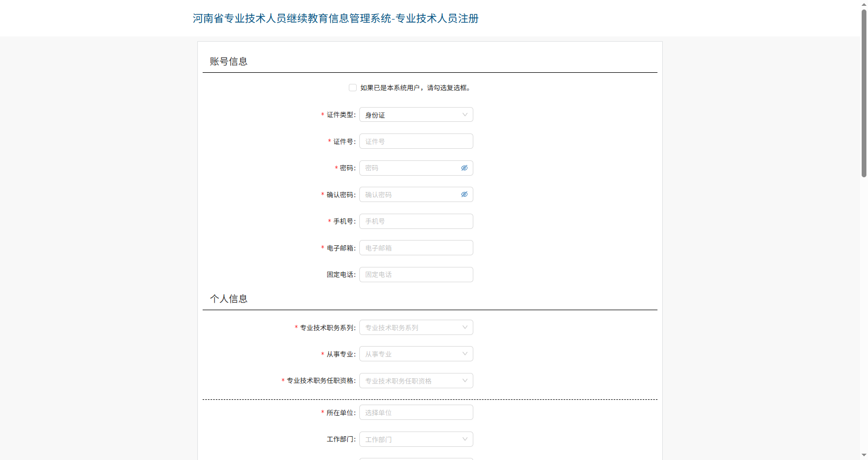The height and width of the screenshot is (460, 868).
Task: Click the chevron arrow in 工作部门 select
Action: coord(465,439)
